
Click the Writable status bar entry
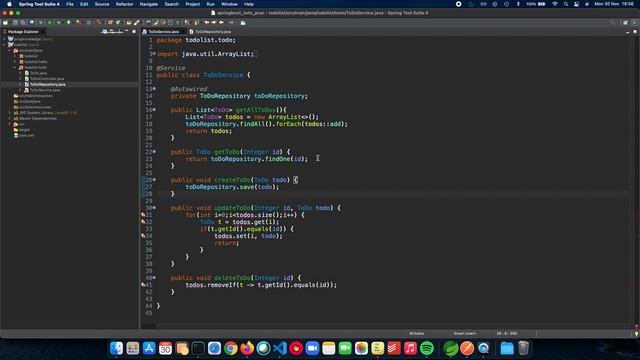[x=416, y=333]
